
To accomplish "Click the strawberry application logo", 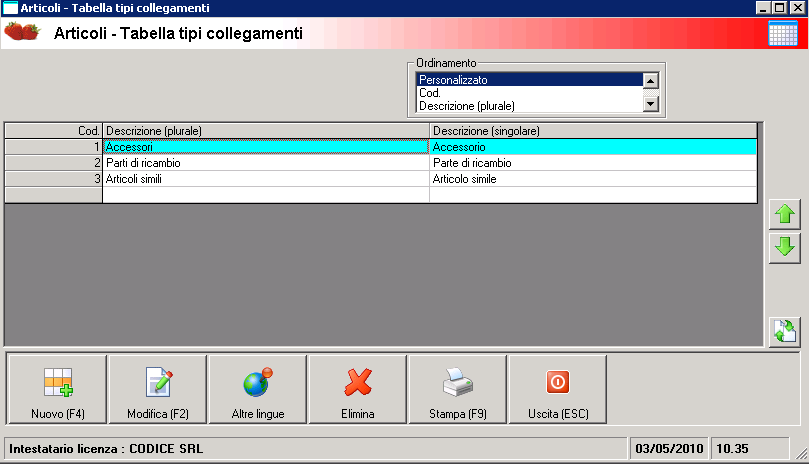I will (22, 32).
